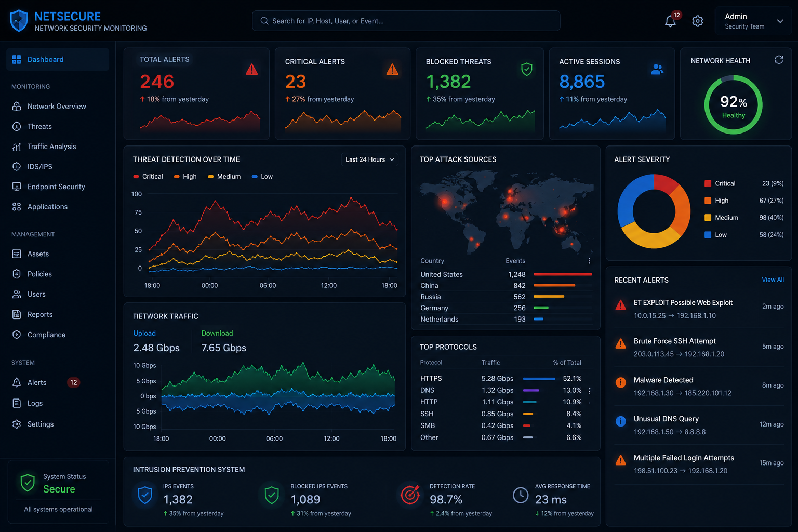Screen dimensions: 798x532
Task: Open Traffic Analysis in sidebar
Action: coord(51,147)
